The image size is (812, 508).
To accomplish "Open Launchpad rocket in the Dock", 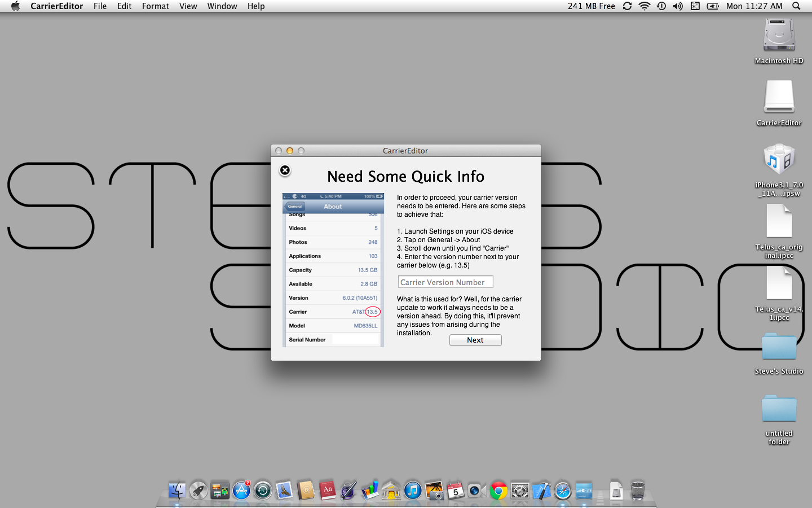I will pyautogui.click(x=198, y=491).
